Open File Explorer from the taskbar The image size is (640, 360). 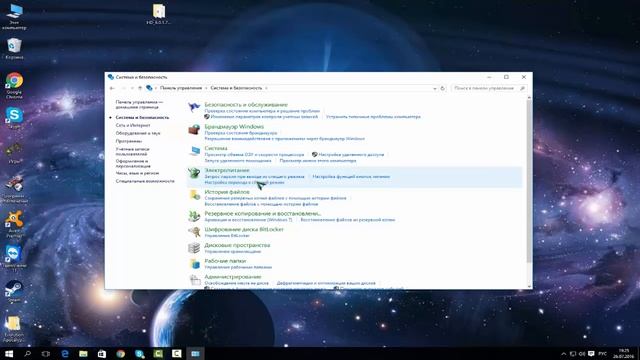pos(83,353)
